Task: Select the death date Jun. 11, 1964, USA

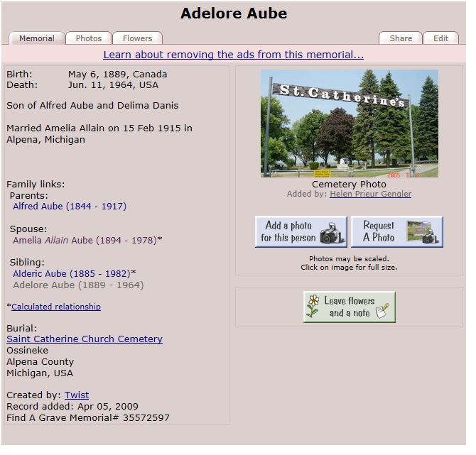Action: [113, 85]
